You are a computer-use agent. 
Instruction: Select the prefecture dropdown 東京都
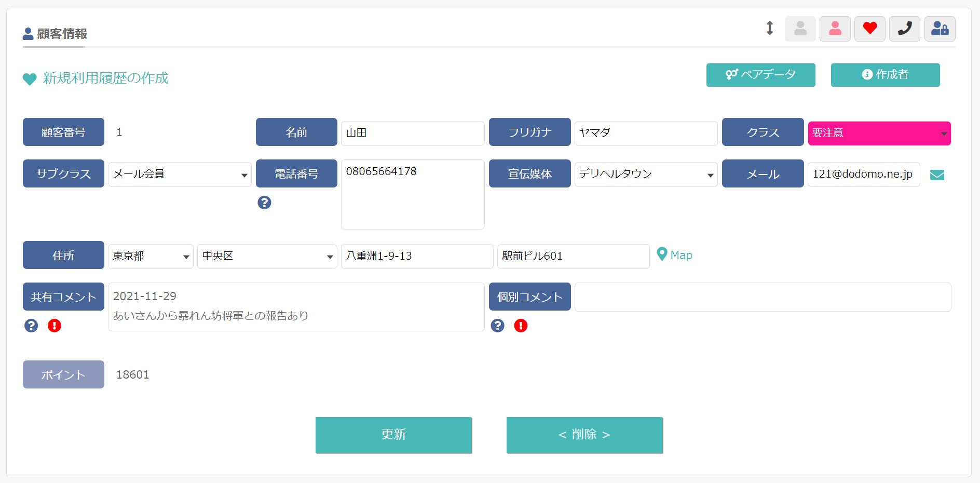click(151, 257)
